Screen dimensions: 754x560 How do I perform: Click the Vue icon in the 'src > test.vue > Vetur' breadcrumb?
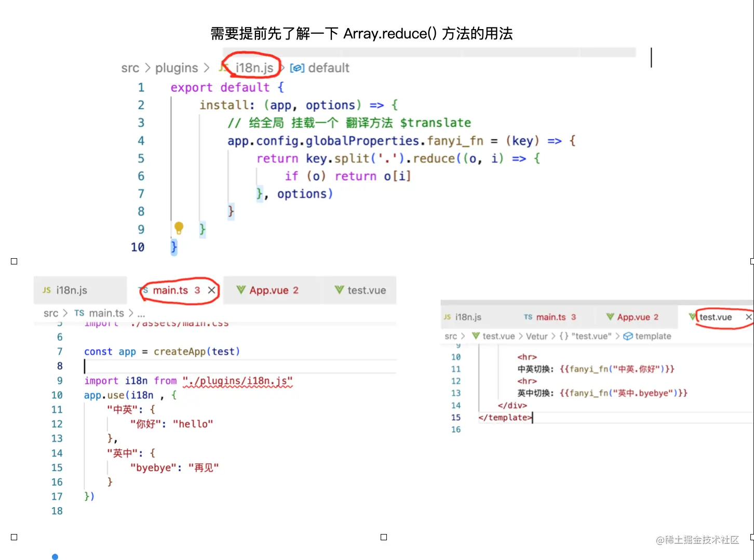(476, 336)
